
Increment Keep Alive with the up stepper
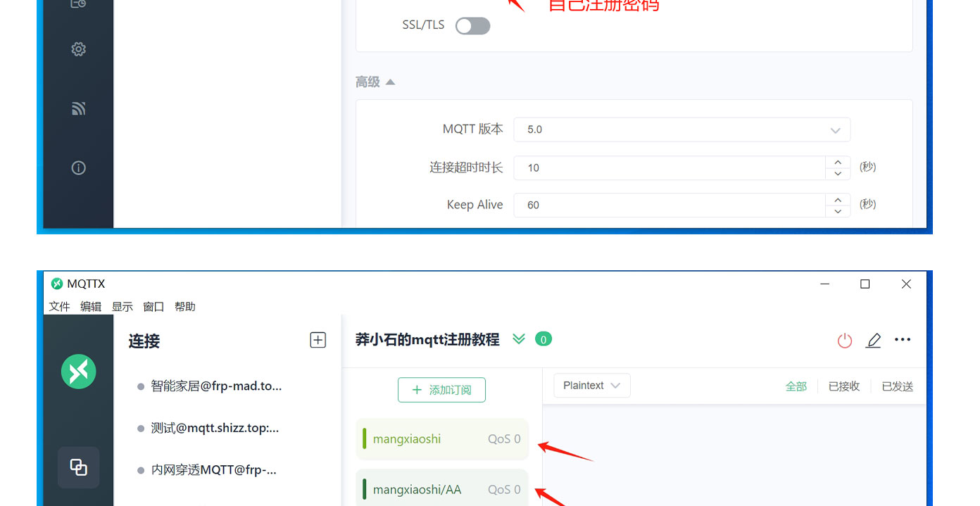tap(838, 201)
